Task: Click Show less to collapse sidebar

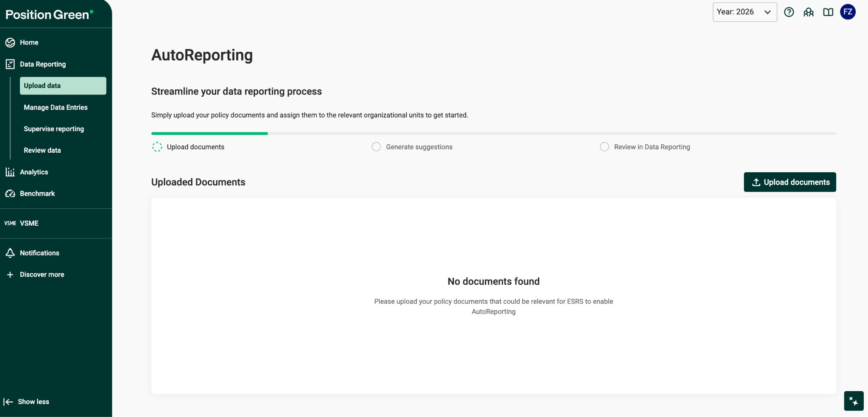Action: 33,402
